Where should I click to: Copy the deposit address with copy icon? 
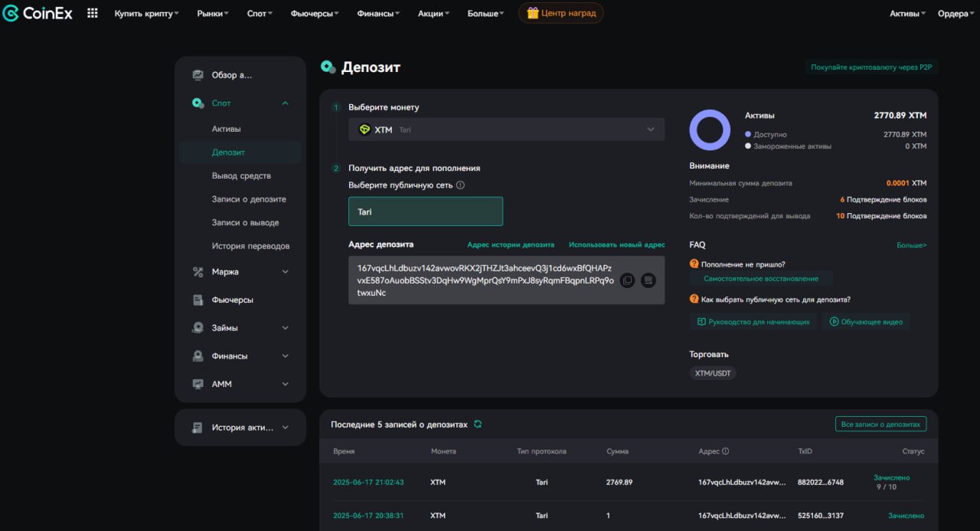pyautogui.click(x=627, y=280)
